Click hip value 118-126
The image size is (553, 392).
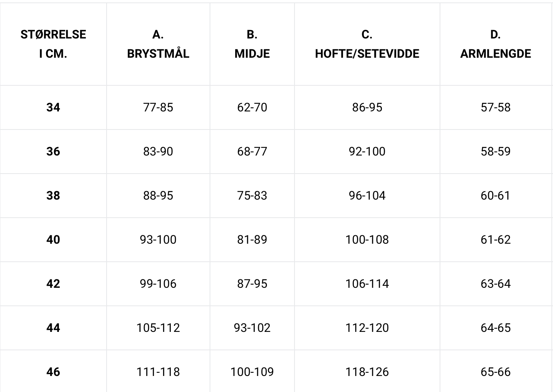[x=367, y=372]
